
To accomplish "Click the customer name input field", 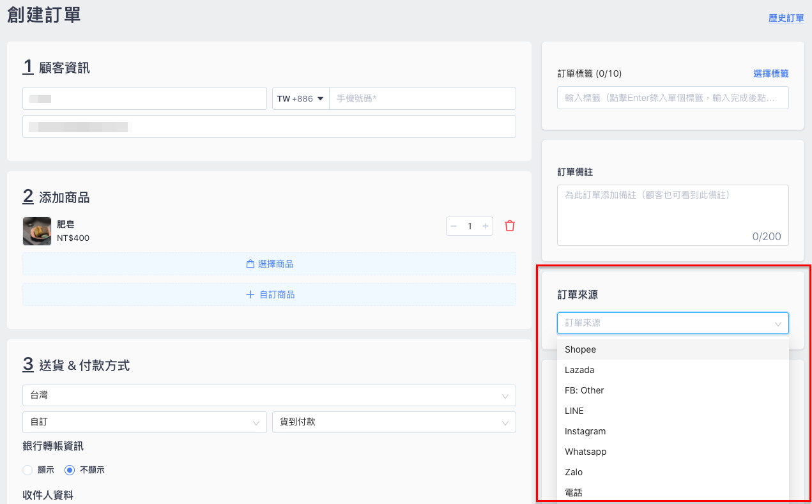I will click(144, 98).
